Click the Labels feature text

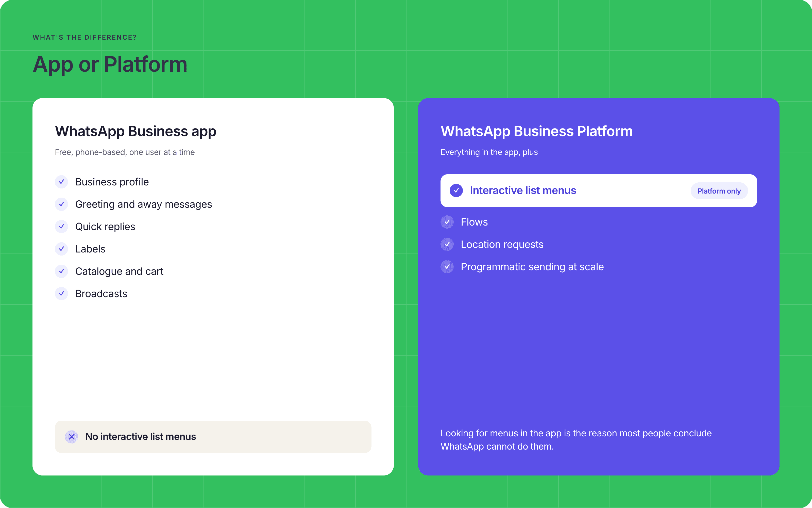pyautogui.click(x=90, y=249)
